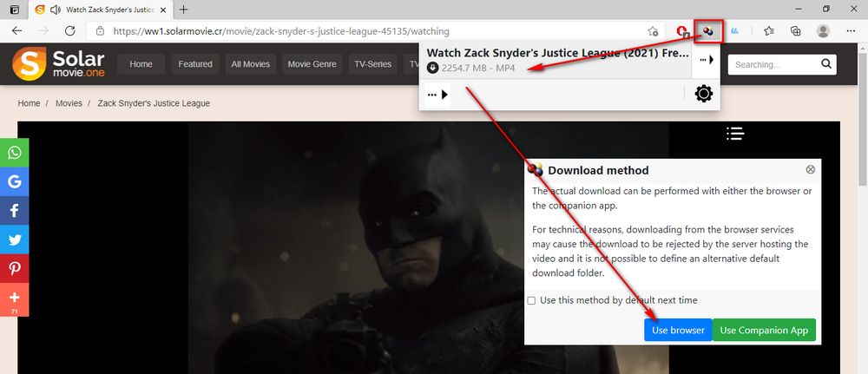Open the tab actions menu icon
868x374 pixels.
15,10
